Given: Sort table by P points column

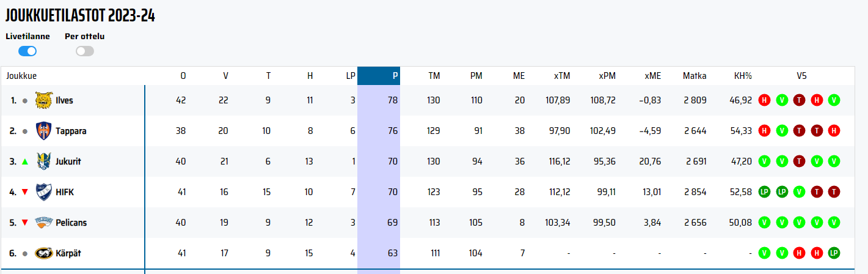Looking at the screenshot, I should [x=395, y=76].
